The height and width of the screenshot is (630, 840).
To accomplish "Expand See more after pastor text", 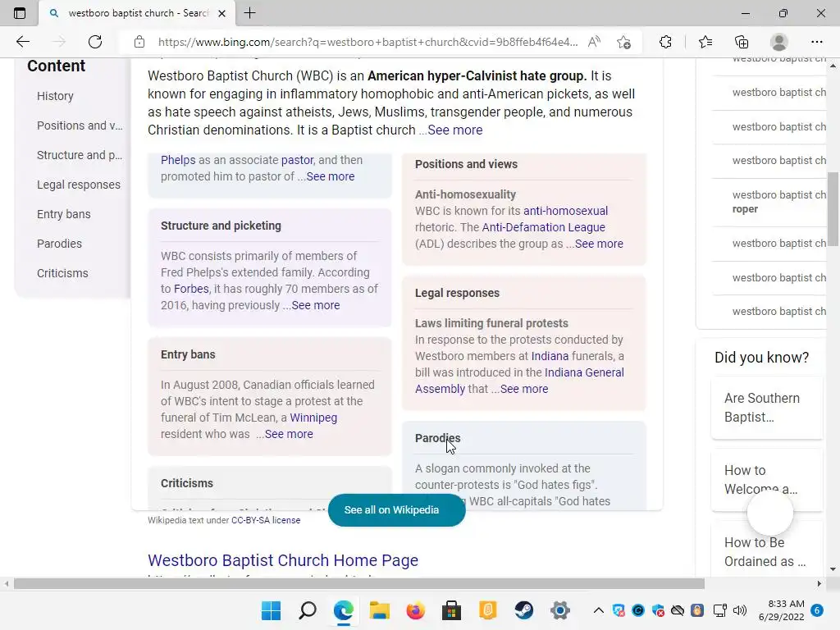I will 331,176.
